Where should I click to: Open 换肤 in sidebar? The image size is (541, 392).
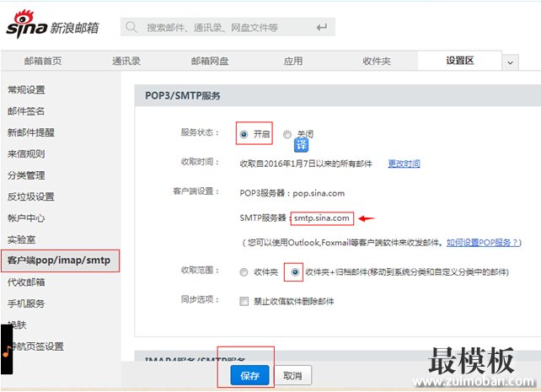[17, 325]
